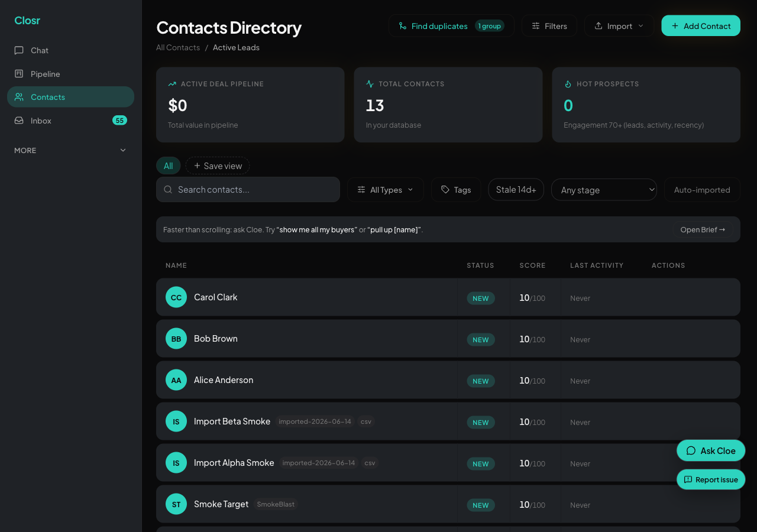Click the STATUS column header
This screenshot has height=532, width=757.
480,265
